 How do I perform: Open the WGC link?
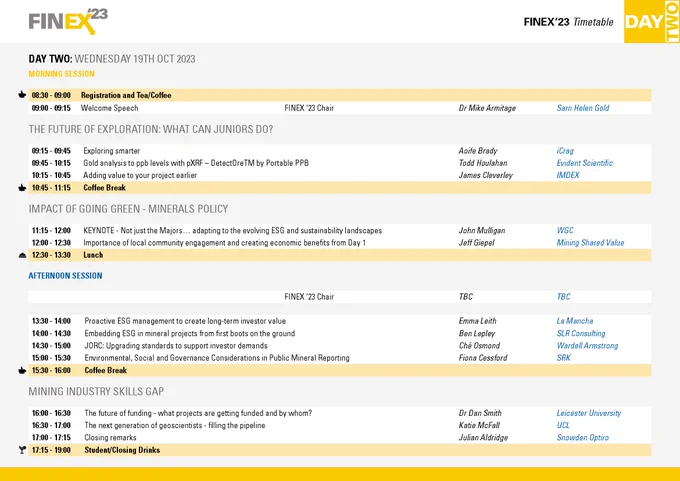[565, 230]
